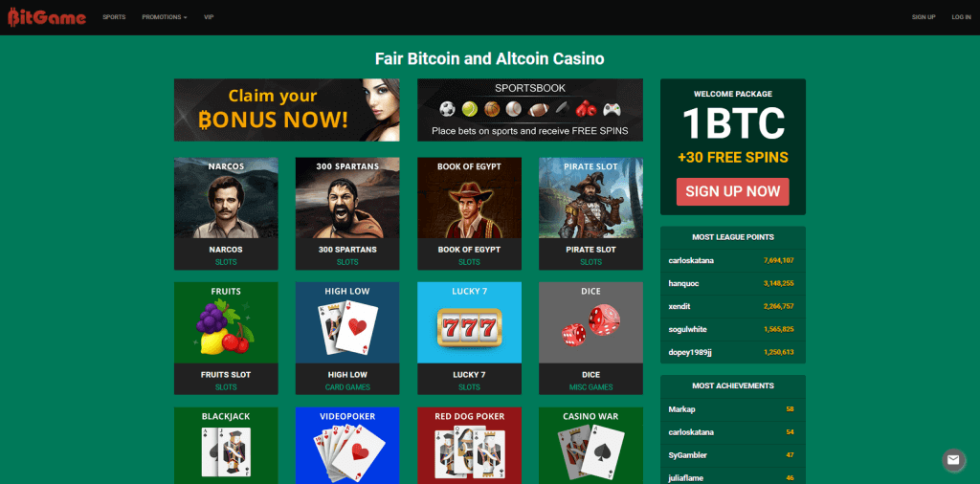Click the Sign Up Now button
The width and height of the screenshot is (980, 484).
tap(732, 191)
